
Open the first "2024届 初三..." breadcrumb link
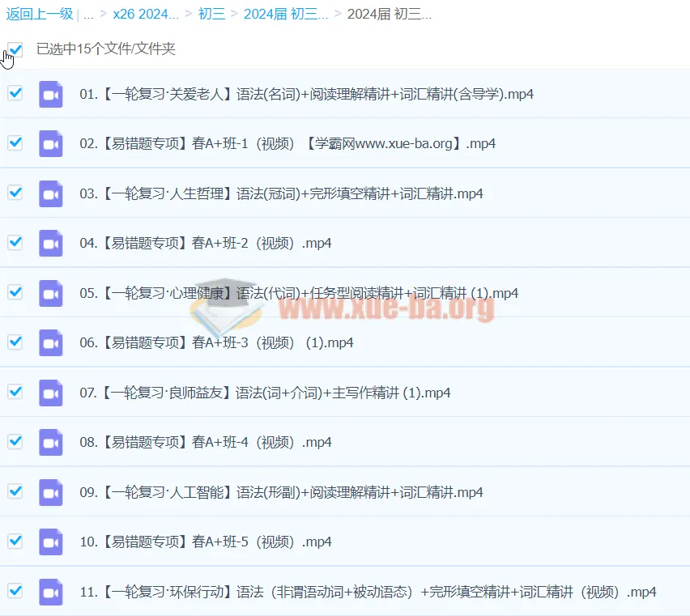pyautogui.click(x=286, y=15)
